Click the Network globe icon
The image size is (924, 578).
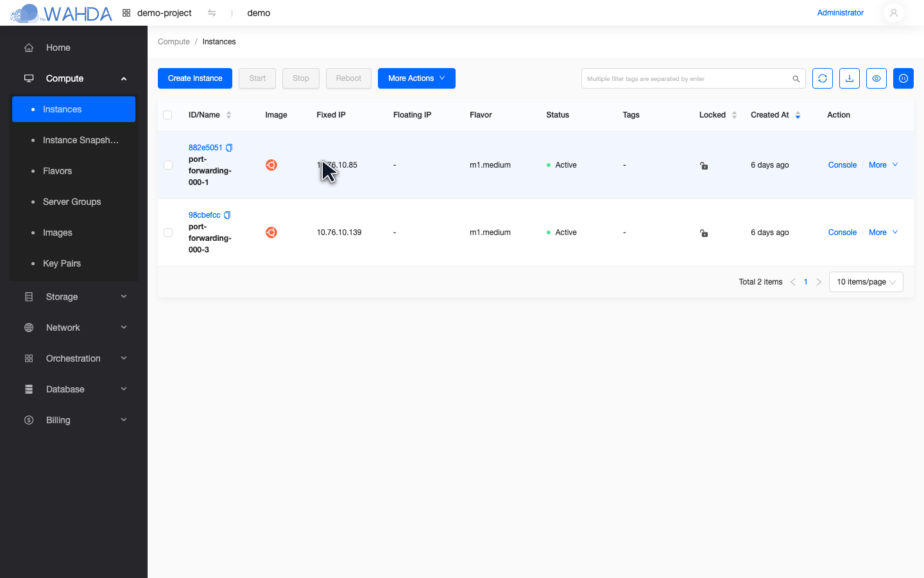point(29,328)
